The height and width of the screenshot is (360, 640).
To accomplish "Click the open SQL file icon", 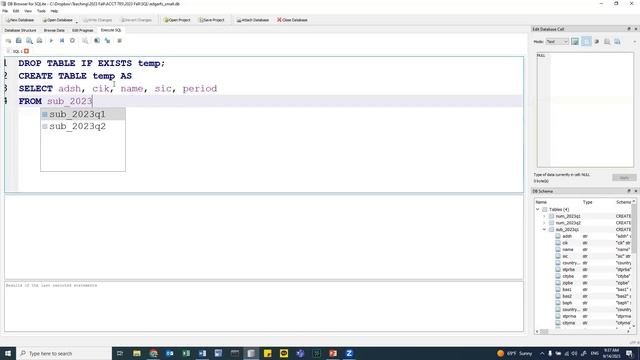I will (x=19, y=41).
